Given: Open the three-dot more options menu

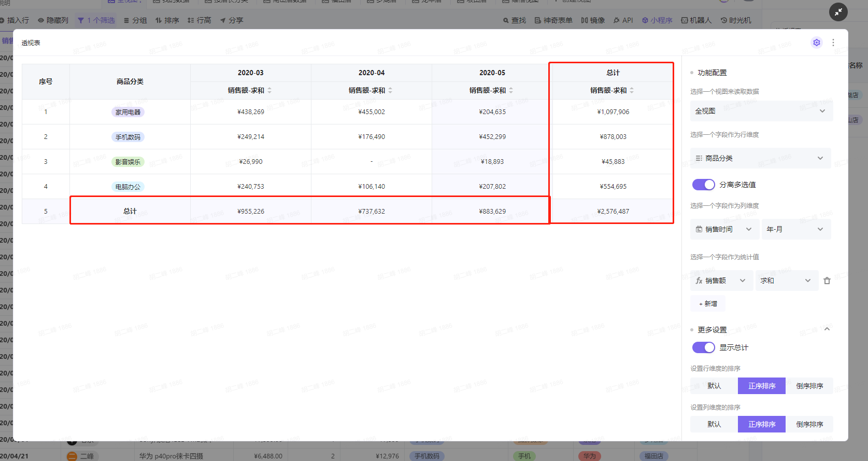Looking at the screenshot, I should click(x=833, y=43).
